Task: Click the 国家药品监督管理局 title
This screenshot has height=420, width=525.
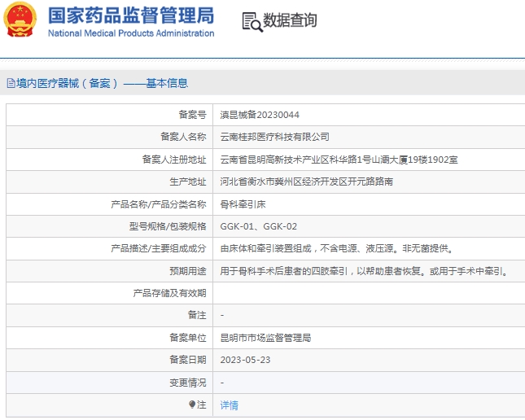Action: pos(131,15)
